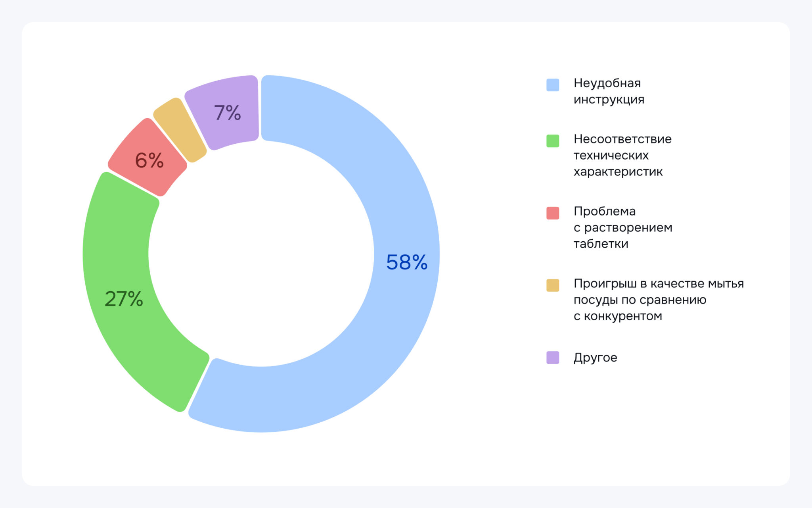Click the 58% value label
Screen dimensions: 812x508
(x=407, y=262)
